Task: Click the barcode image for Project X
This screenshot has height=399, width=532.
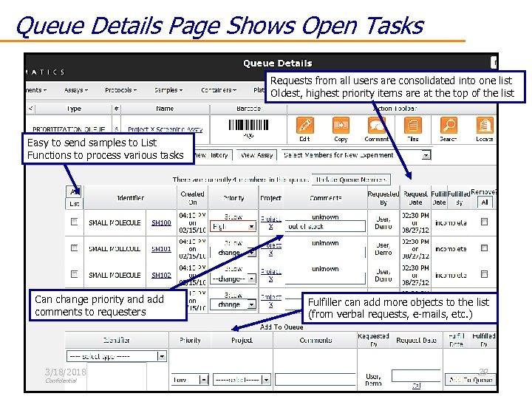Action: [x=248, y=125]
